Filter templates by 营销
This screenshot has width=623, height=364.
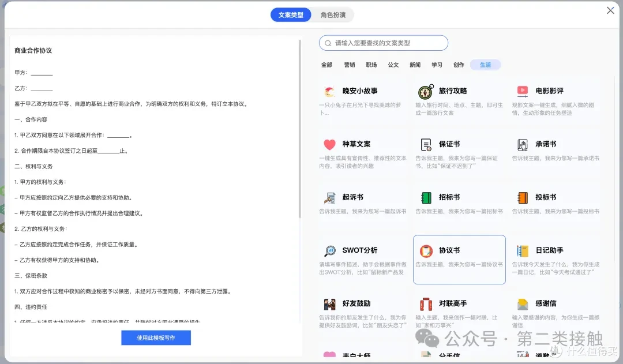coord(349,65)
